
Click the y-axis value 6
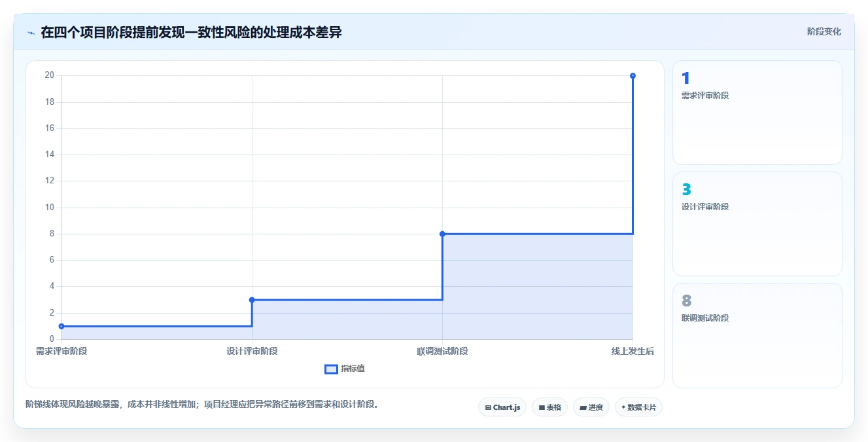pos(52,260)
